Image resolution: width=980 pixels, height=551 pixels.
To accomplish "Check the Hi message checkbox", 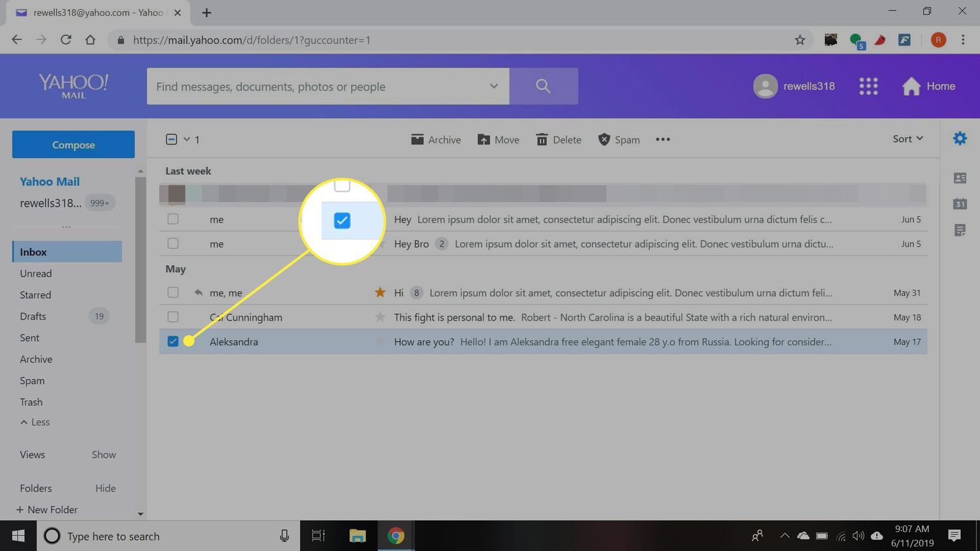I will [x=173, y=292].
